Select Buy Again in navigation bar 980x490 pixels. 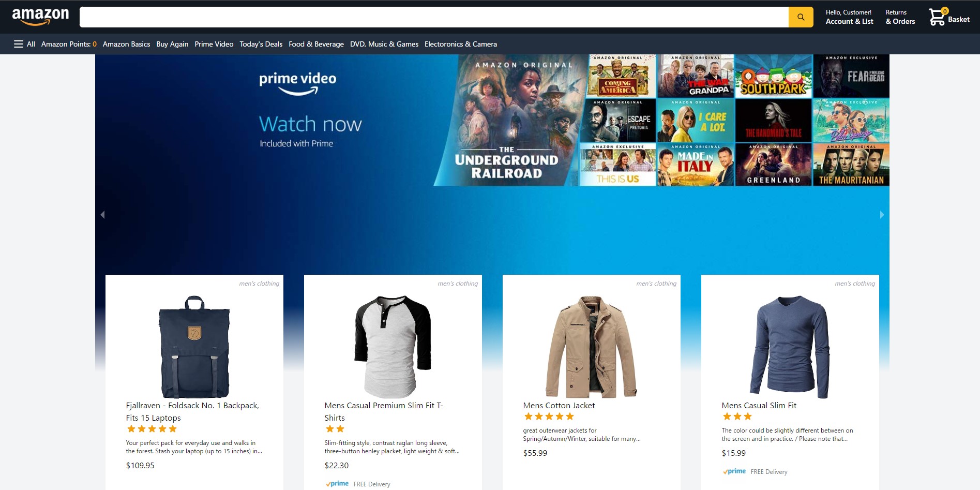point(172,44)
